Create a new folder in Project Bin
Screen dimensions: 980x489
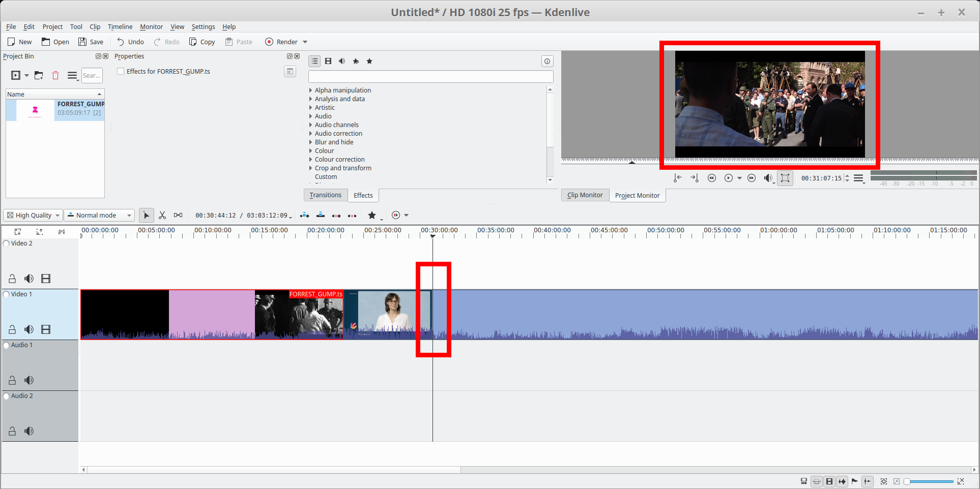pyautogui.click(x=39, y=76)
